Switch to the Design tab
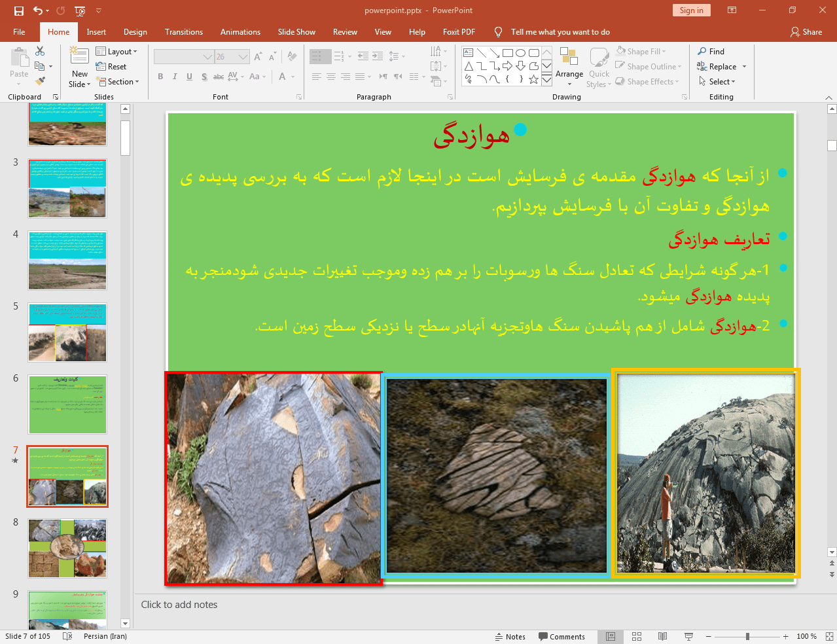Image resolution: width=837 pixels, height=644 pixels. click(135, 32)
